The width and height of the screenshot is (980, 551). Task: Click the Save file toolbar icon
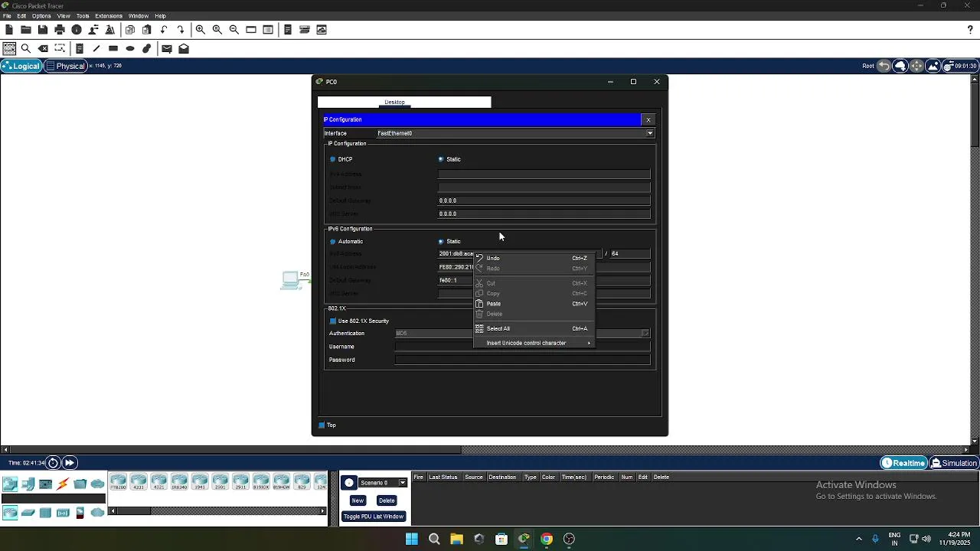[x=43, y=30]
